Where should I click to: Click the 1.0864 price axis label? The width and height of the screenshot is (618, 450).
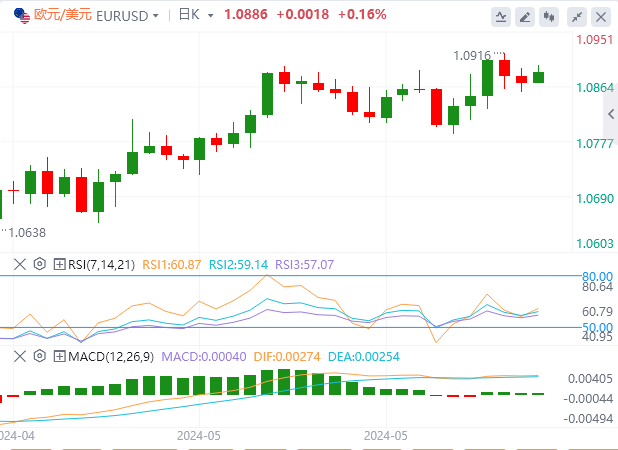click(x=595, y=87)
